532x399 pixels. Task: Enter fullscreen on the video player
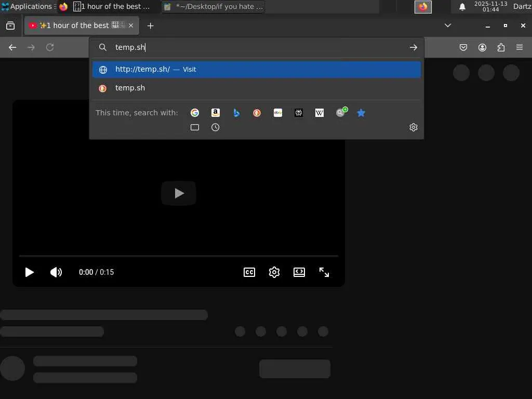324,272
